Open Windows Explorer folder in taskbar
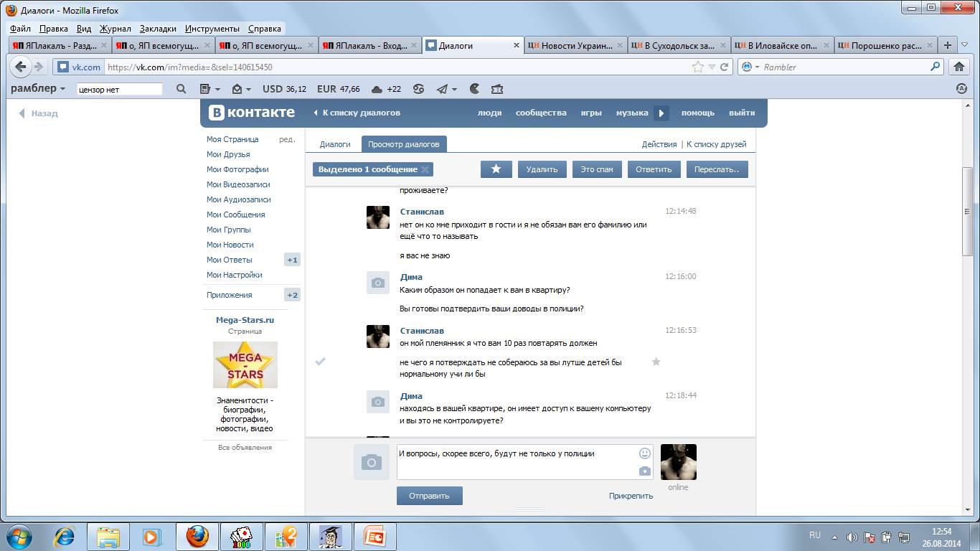Screen dimensions: 980x551 (x=108, y=536)
